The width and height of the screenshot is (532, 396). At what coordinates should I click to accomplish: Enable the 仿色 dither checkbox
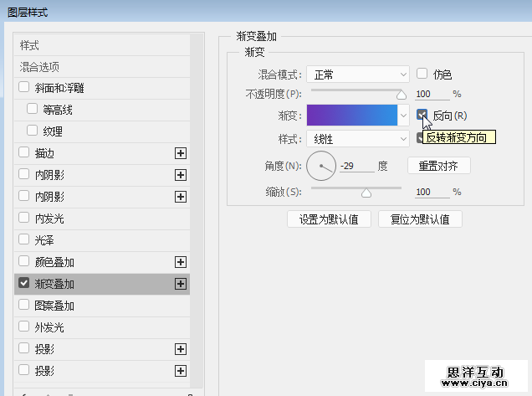pos(422,73)
